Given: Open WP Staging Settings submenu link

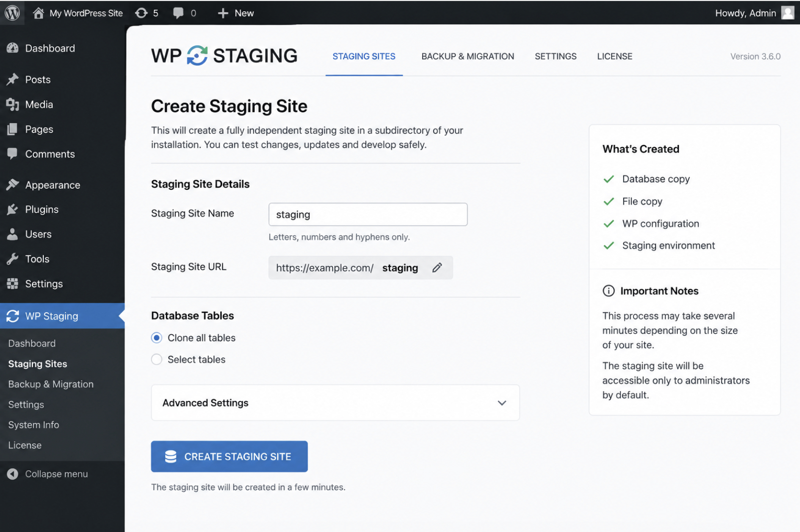Looking at the screenshot, I should tap(26, 405).
